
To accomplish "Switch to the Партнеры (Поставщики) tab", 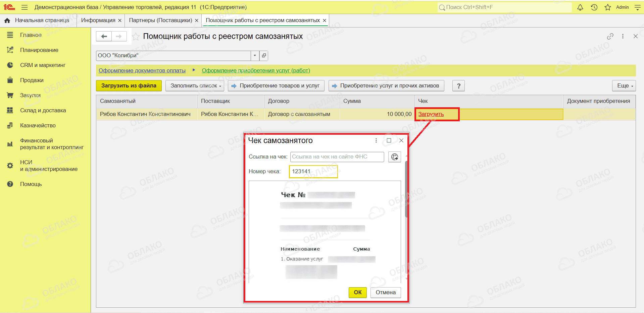I will pyautogui.click(x=160, y=20).
